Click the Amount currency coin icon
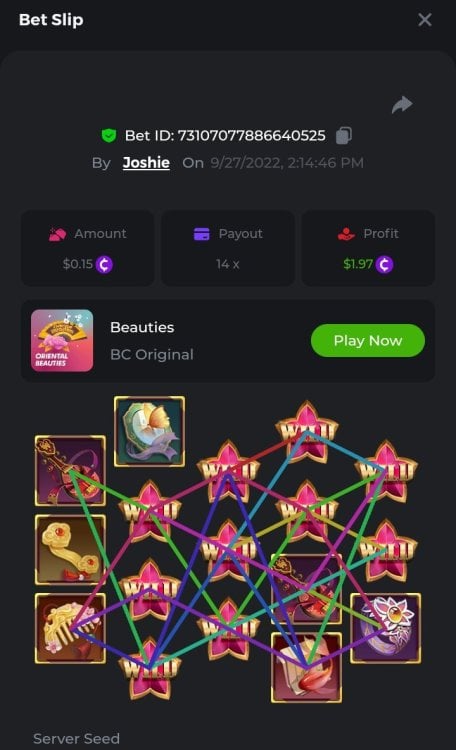Image resolution: width=456 pixels, height=750 pixels. [x=104, y=264]
